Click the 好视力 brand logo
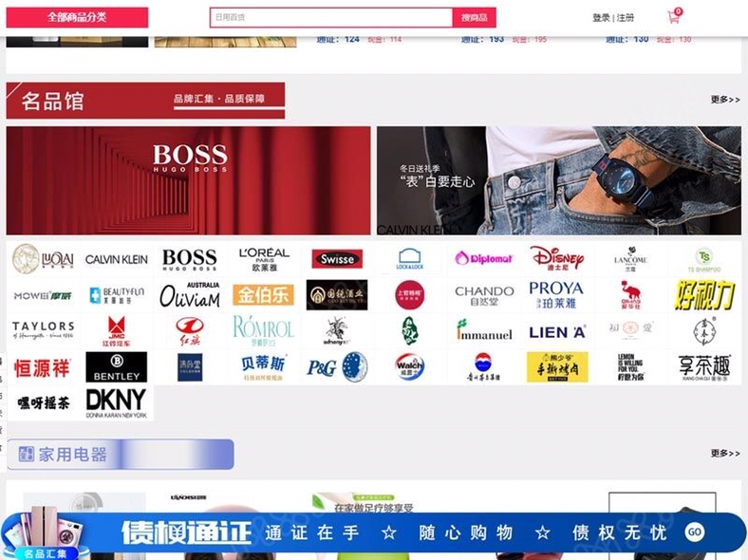Viewport: 748px width, 560px height. tap(704, 295)
